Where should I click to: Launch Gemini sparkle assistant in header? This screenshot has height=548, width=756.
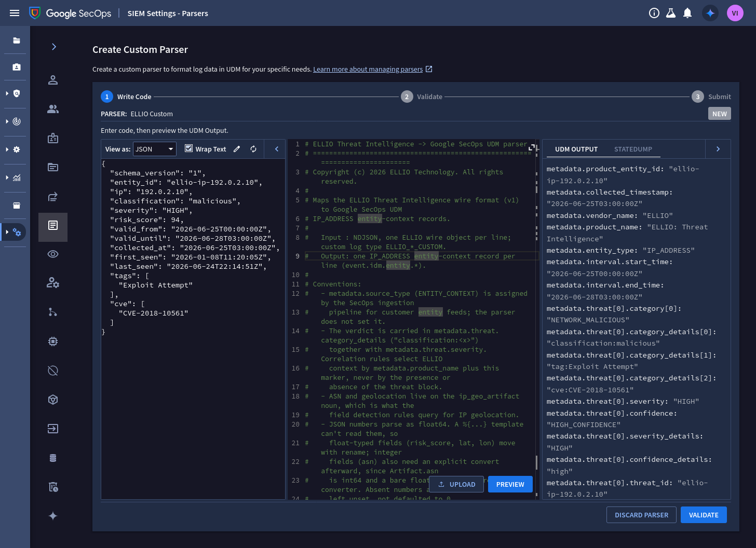(x=710, y=13)
